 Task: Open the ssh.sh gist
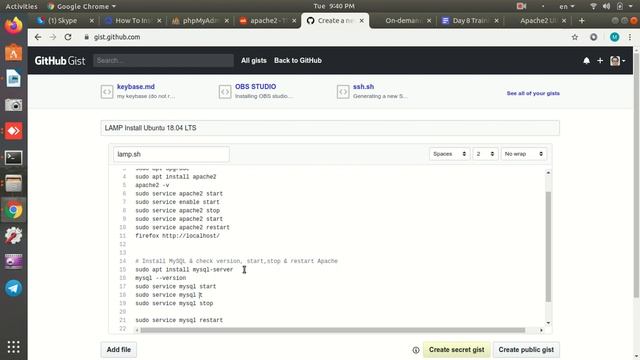click(x=363, y=87)
